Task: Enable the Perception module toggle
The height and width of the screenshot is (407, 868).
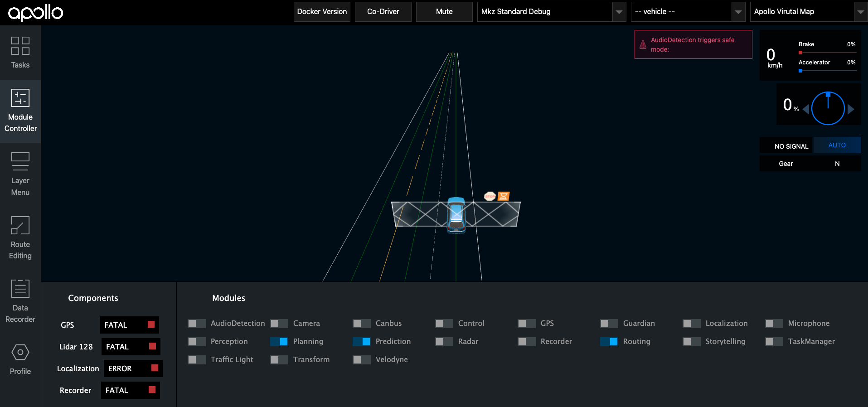Action: (x=197, y=342)
